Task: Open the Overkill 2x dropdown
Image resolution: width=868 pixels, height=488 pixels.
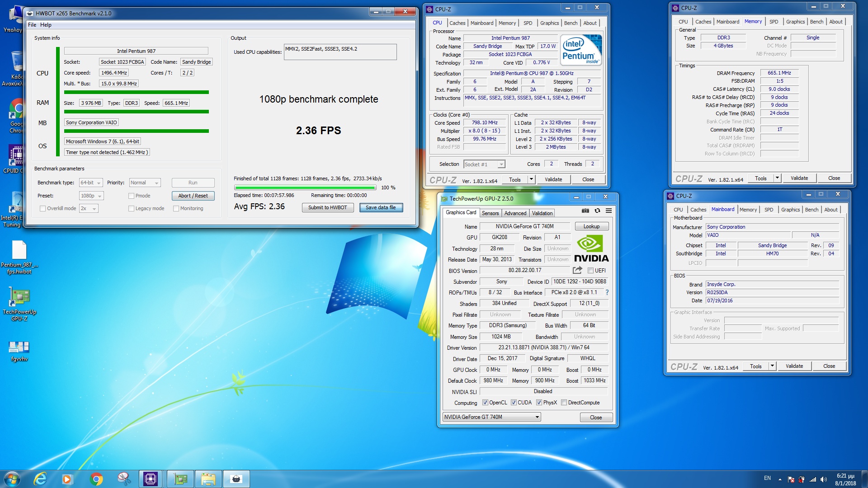Action: (89, 208)
